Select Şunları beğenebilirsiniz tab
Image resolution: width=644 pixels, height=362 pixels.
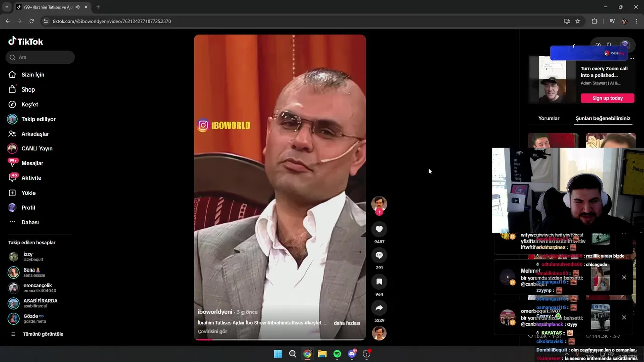pyautogui.click(x=603, y=118)
